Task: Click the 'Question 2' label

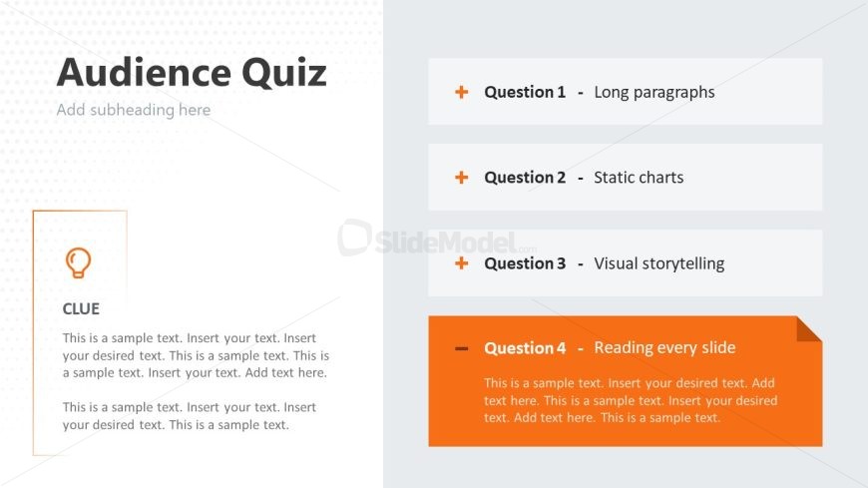Action: point(525,178)
